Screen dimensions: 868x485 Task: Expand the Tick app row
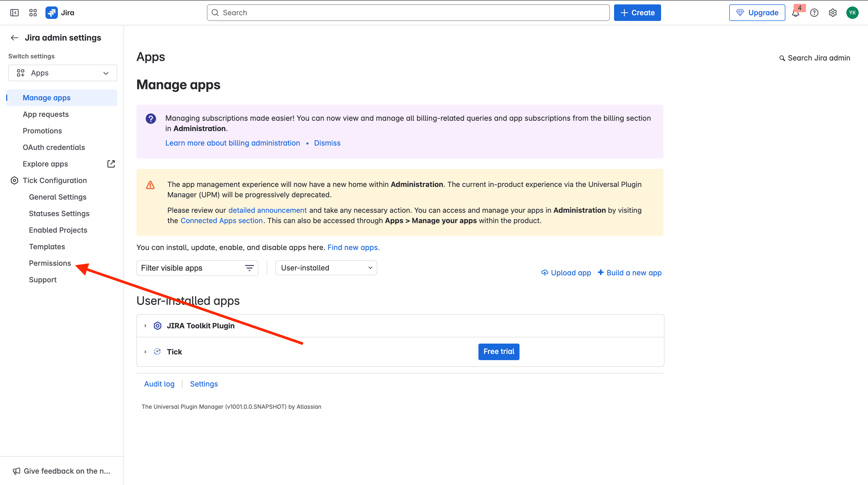145,352
